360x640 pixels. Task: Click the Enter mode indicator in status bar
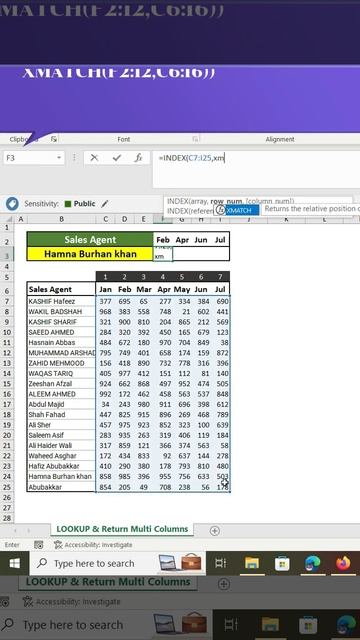coord(12,544)
